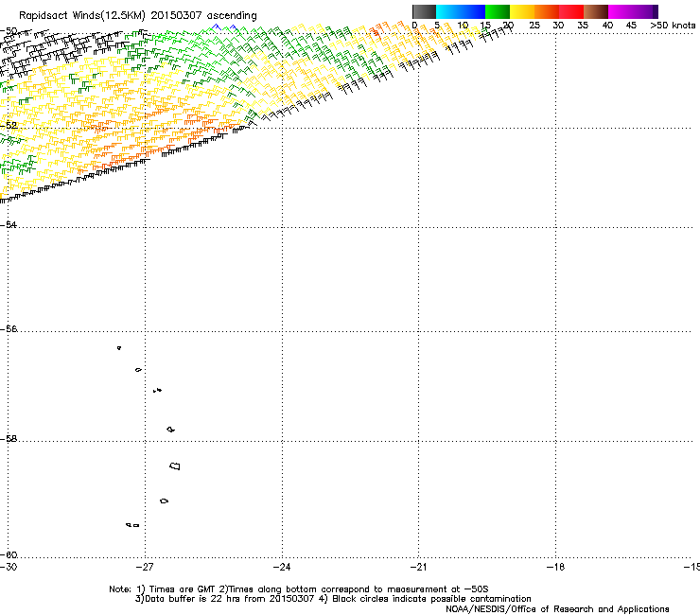Click the NOAA/NESDIS/Office of Research and Applications credit

[557, 608]
